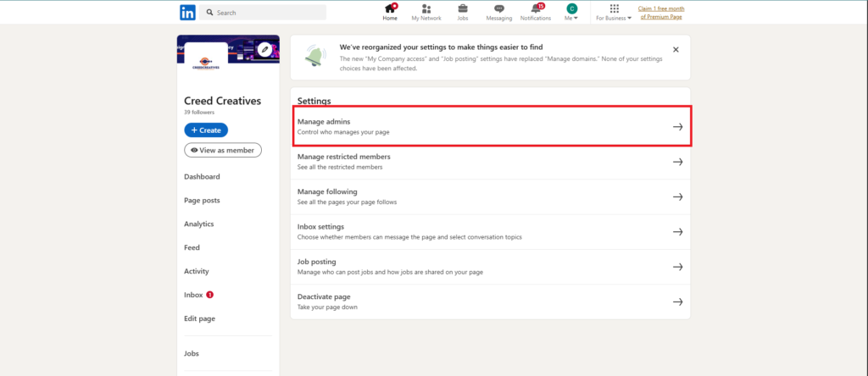Click the Inbox red notification badge
The image size is (868, 376).
210,296
